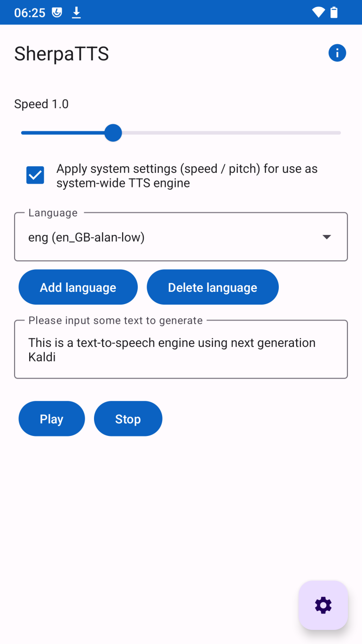Click inside the text input about Kaldi
362x644 pixels.
click(181, 349)
